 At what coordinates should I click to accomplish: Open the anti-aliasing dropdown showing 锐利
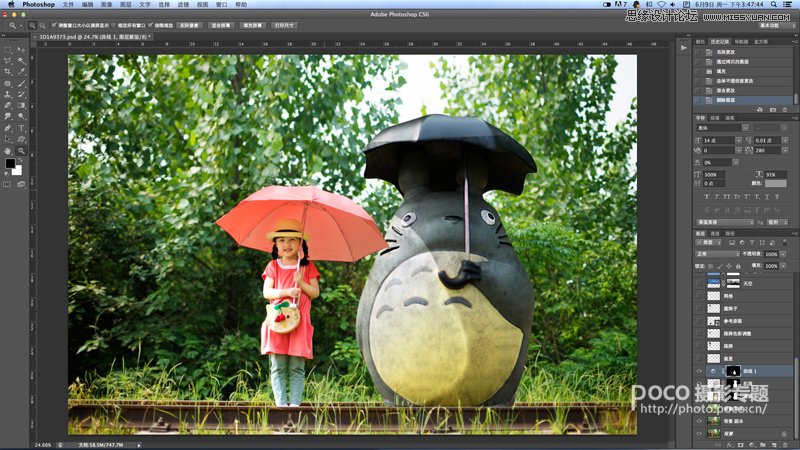coord(777,222)
